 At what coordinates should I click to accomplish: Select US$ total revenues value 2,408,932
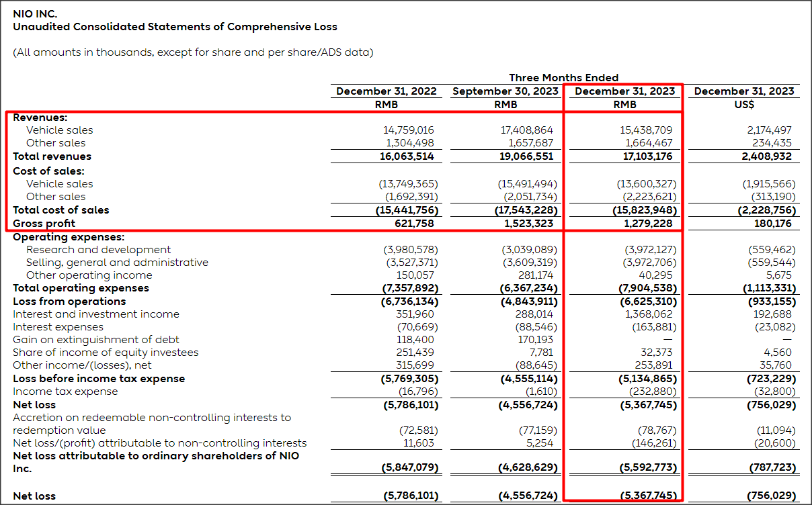pyautogui.click(x=767, y=156)
